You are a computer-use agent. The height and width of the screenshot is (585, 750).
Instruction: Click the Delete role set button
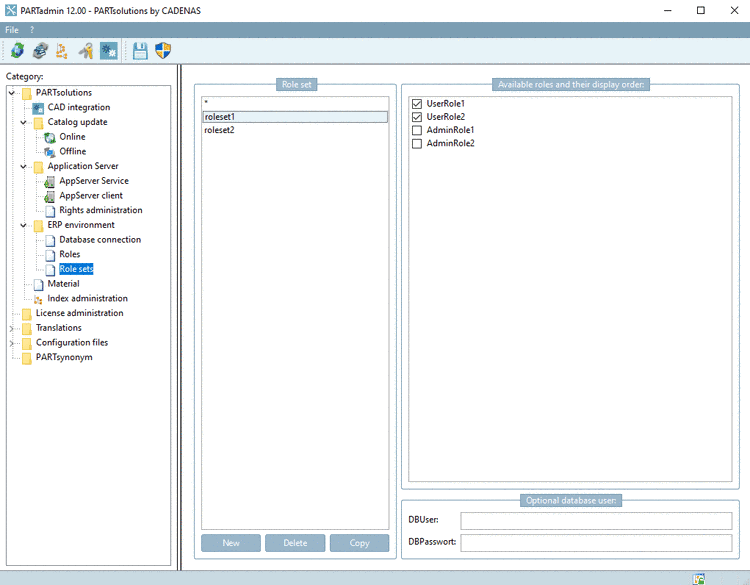(295, 543)
